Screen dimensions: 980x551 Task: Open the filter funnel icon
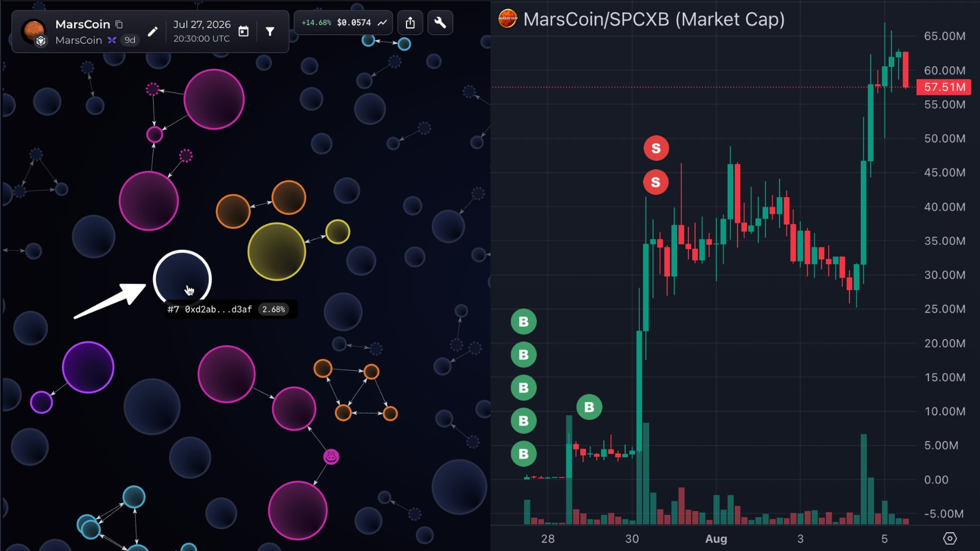(270, 31)
